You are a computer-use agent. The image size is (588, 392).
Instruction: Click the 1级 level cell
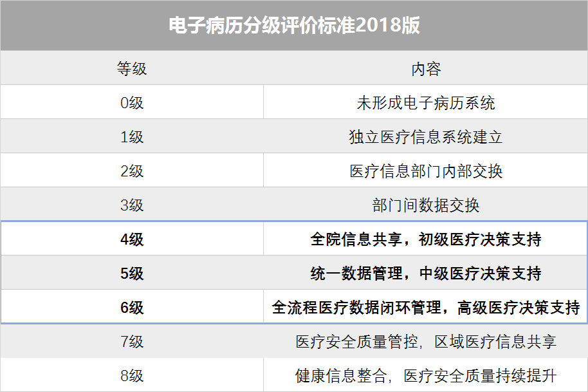tap(132, 137)
